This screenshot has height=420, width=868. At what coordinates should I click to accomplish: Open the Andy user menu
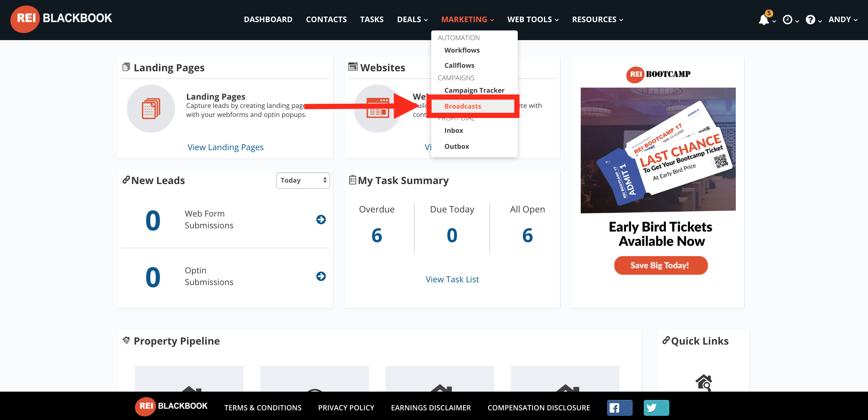pyautogui.click(x=843, y=20)
